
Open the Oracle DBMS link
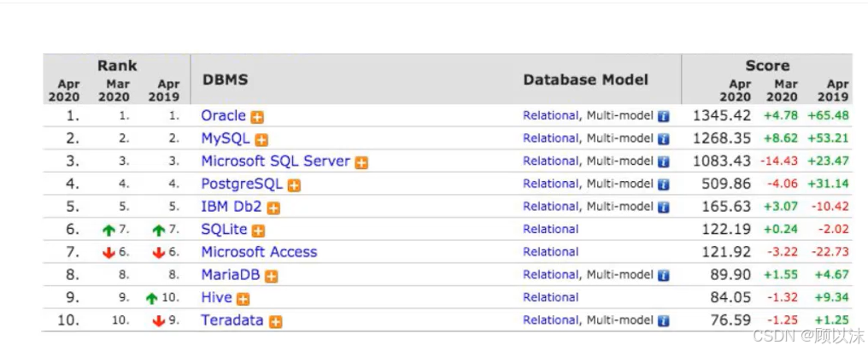coord(223,115)
